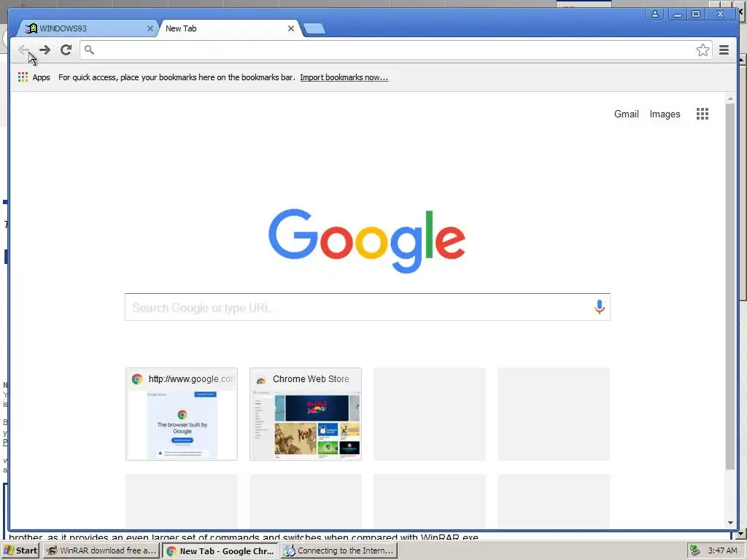This screenshot has height=560, width=747.
Task: Close the WINDOWS93 tab
Action: click(x=150, y=28)
